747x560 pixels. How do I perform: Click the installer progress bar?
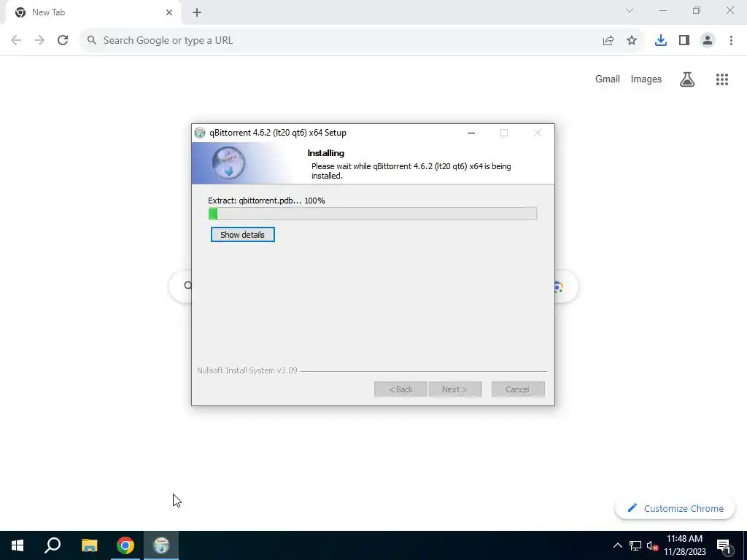[373, 214]
